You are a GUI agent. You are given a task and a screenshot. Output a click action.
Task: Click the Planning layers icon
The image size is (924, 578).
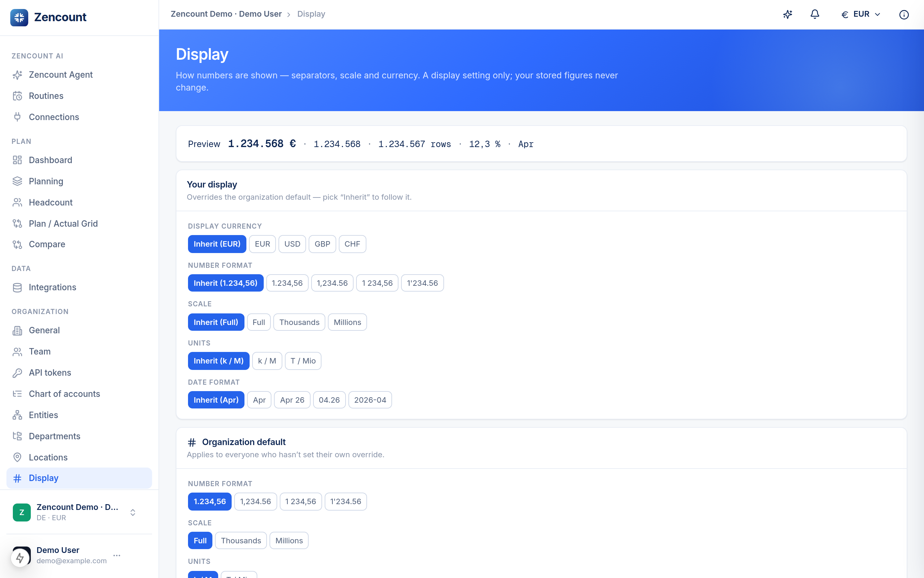pos(17,181)
